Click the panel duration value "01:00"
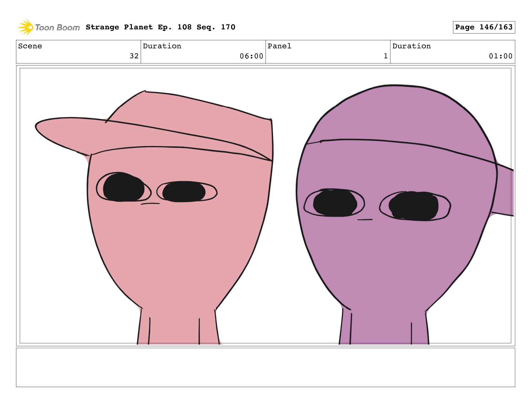This screenshot has height=411, width=532. click(501, 56)
